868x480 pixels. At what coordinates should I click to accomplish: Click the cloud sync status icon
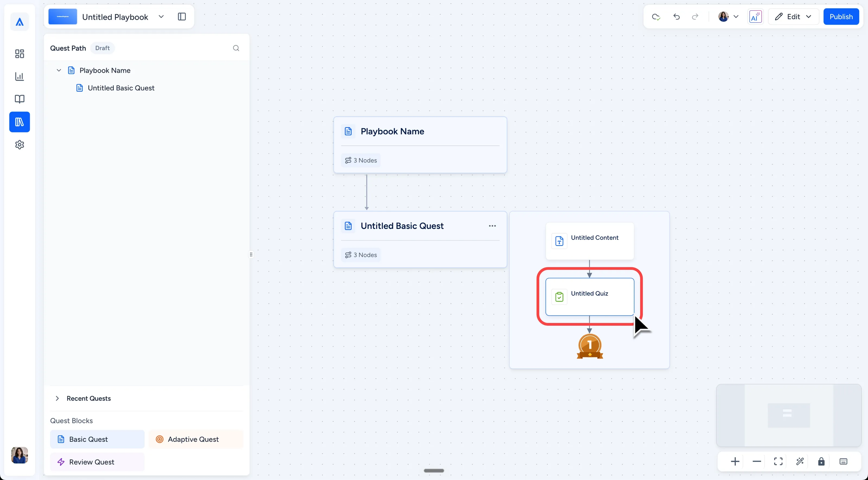[x=656, y=17]
